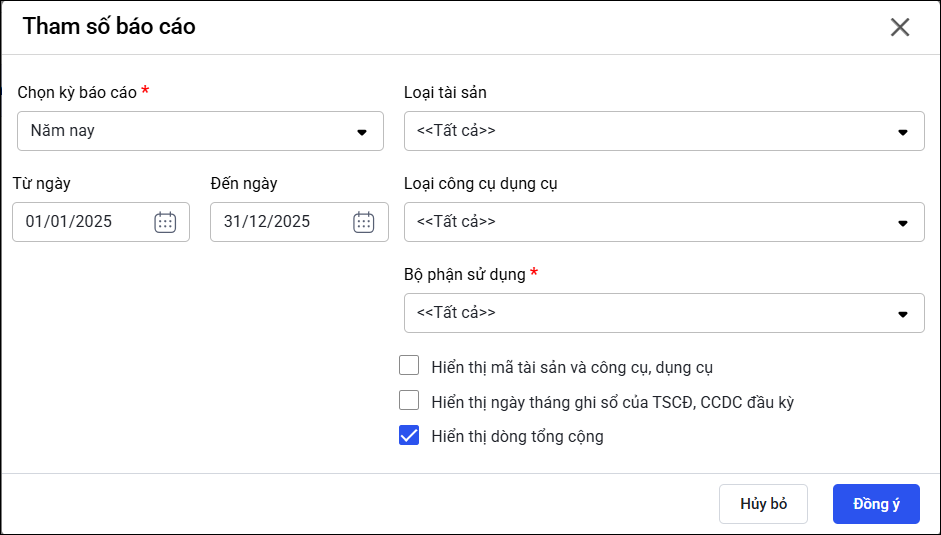Uncheck Hiển thị dòng tổng cộng checkbox
Screen dimensions: 941x535
409,435
